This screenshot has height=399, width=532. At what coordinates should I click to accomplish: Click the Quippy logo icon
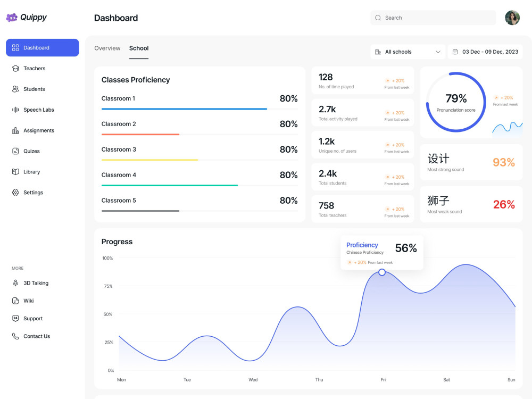click(12, 18)
